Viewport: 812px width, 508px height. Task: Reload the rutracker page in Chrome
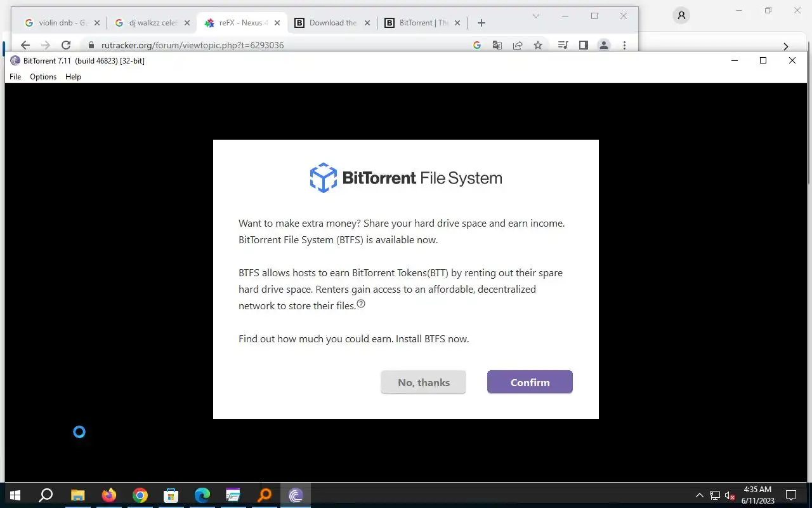click(66, 45)
